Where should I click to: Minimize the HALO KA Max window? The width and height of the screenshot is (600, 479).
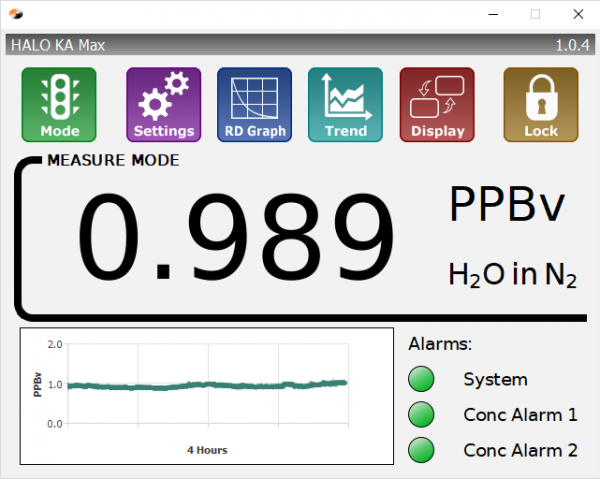tap(493, 15)
